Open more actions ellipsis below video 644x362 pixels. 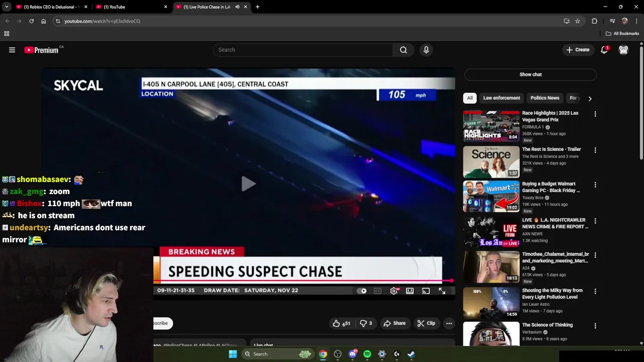449,323
